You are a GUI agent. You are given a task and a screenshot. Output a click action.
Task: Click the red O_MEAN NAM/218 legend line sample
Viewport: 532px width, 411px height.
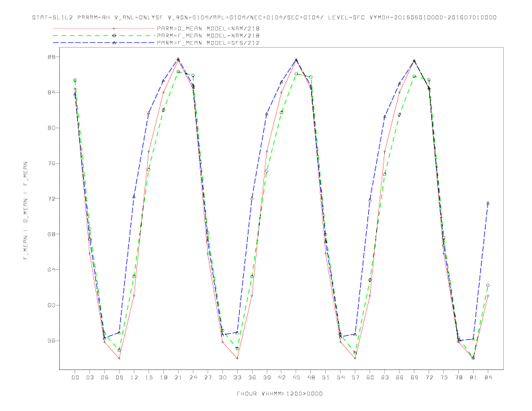coord(104,28)
